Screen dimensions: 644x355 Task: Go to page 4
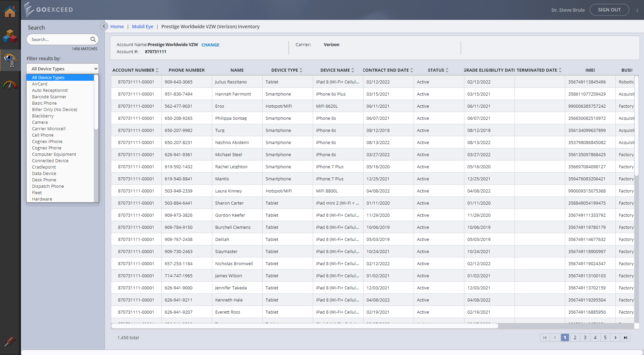click(595, 338)
